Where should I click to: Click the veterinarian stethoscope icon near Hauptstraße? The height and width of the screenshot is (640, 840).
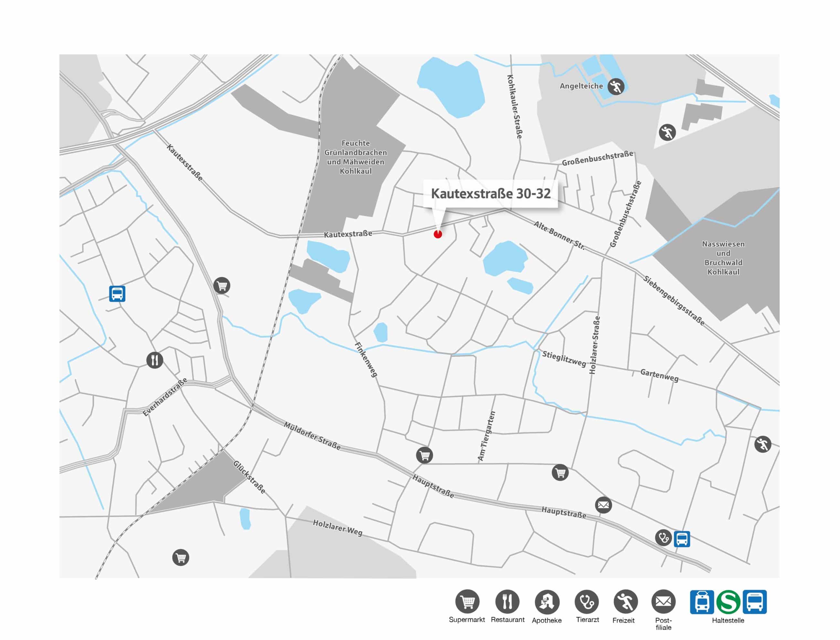pos(663,538)
